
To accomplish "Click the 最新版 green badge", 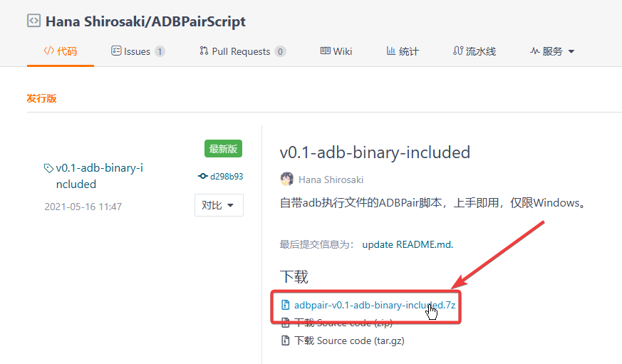I will point(224,149).
